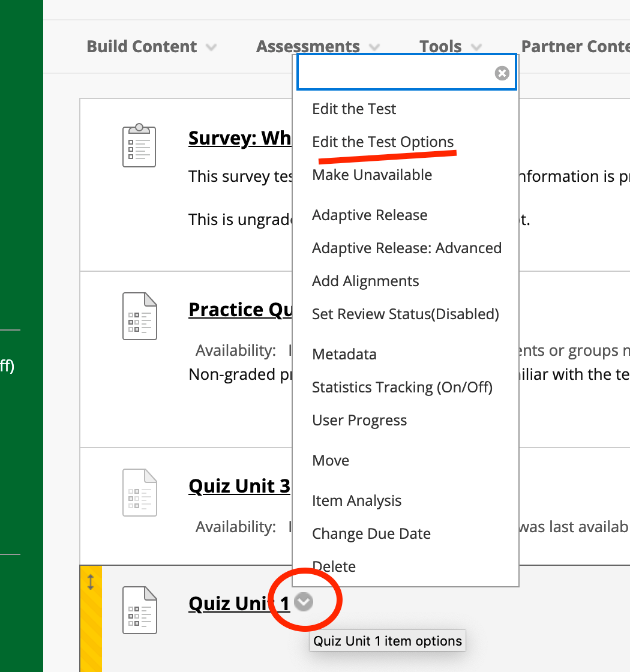Screen dimensions: 630x672
Task: Click Delete at the bottom of the menu
Action: (334, 566)
